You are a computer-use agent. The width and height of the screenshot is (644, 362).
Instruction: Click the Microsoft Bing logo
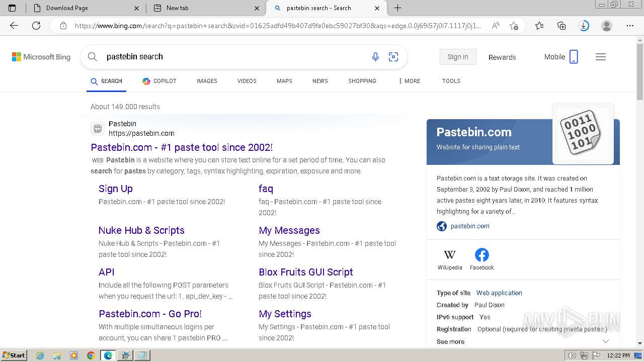(x=41, y=57)
